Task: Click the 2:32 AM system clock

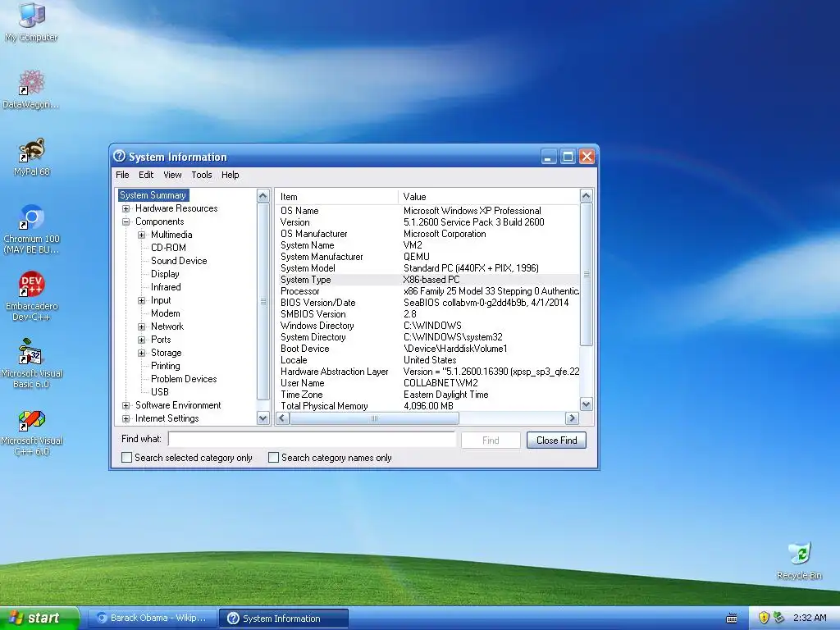Action: pyautogui.click(x=810, y=618)
